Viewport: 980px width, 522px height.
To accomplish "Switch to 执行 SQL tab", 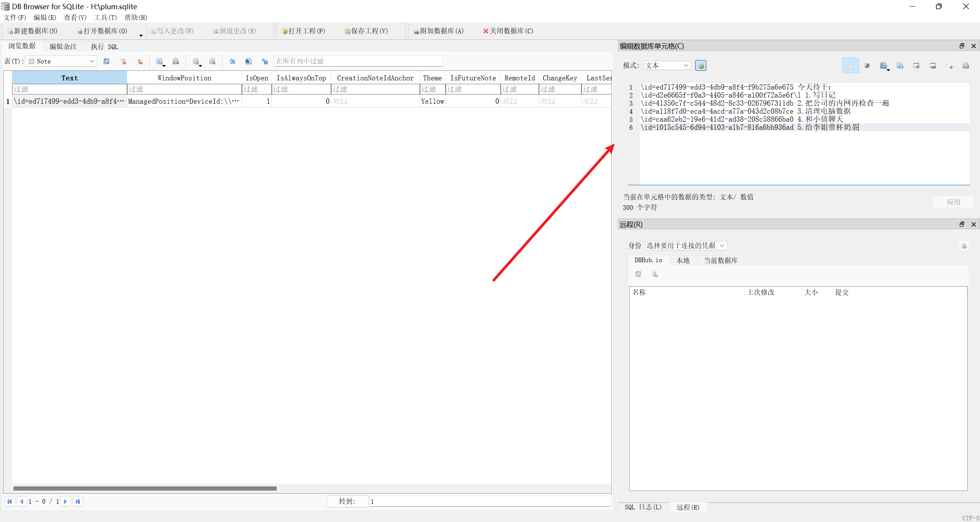I will (x=104, y=47).
